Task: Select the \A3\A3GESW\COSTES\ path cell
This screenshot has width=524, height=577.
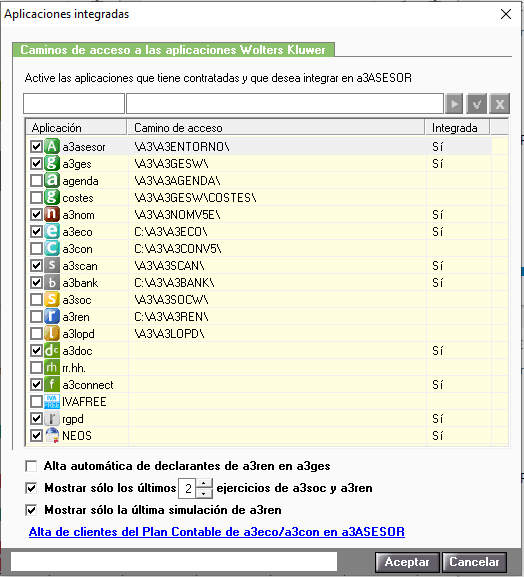Action: point(277,197)
